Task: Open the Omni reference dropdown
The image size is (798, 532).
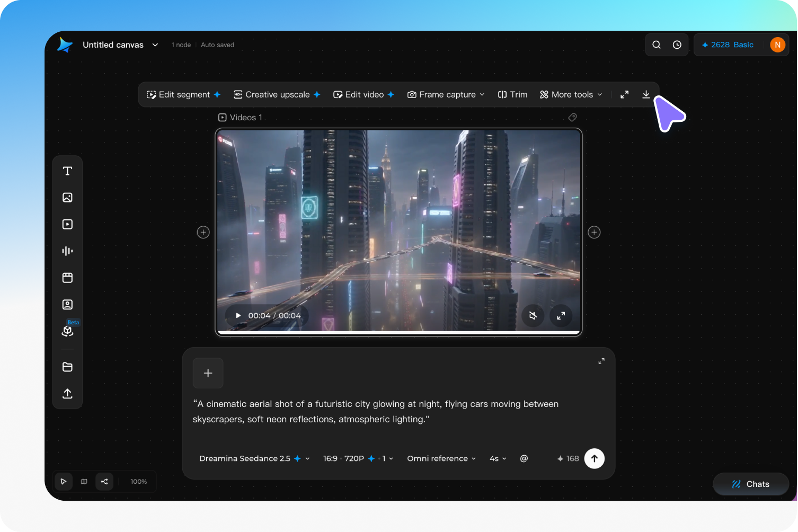Action: [x=441, y=458]
